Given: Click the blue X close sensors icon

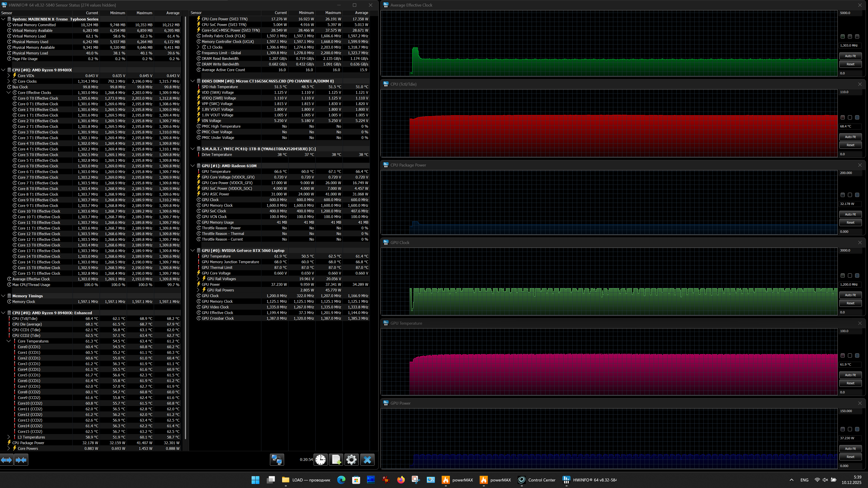Looking at the screenshot, I should 367,460.
